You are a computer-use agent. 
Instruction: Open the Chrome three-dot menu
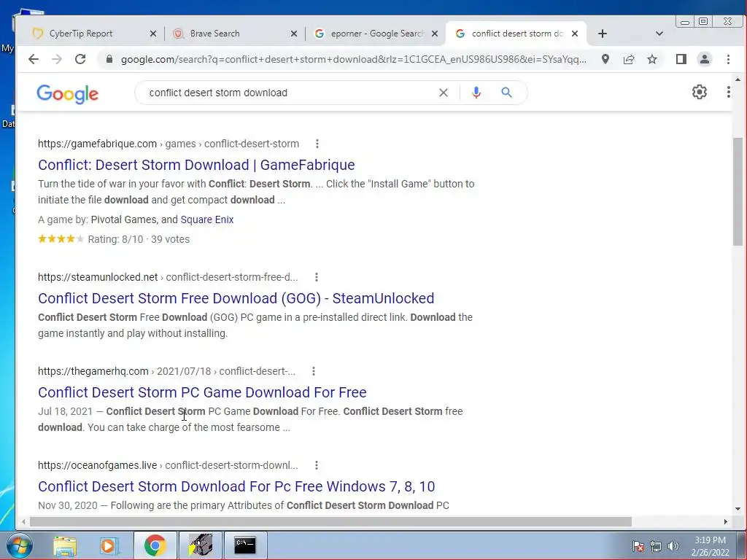pyautogui.click(x=728, y=59)
